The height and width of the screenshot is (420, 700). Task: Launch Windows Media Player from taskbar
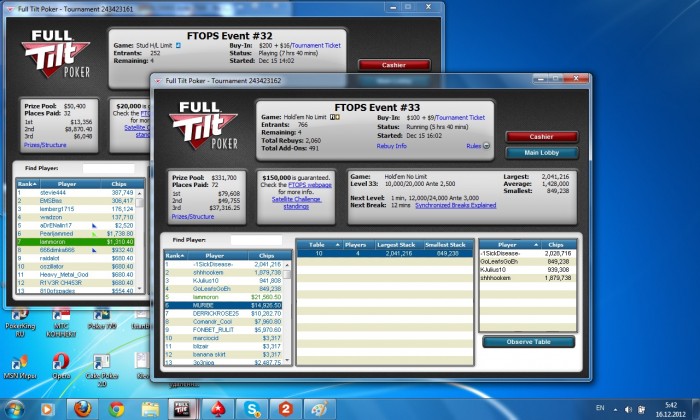[x=47, y=409]
